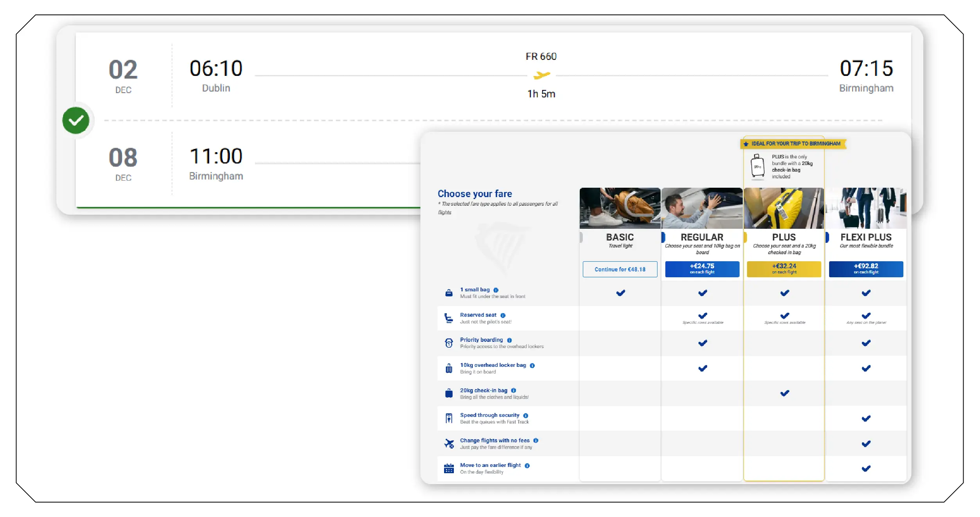
Task: Select the FLEXI PLUS column heading
Action: click(865, 237)
